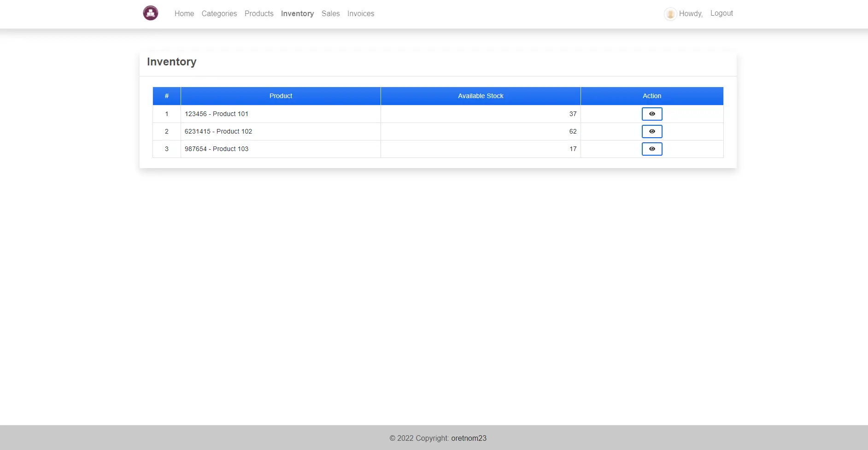Click the stock value 37
868x450 pixels.
573,114
